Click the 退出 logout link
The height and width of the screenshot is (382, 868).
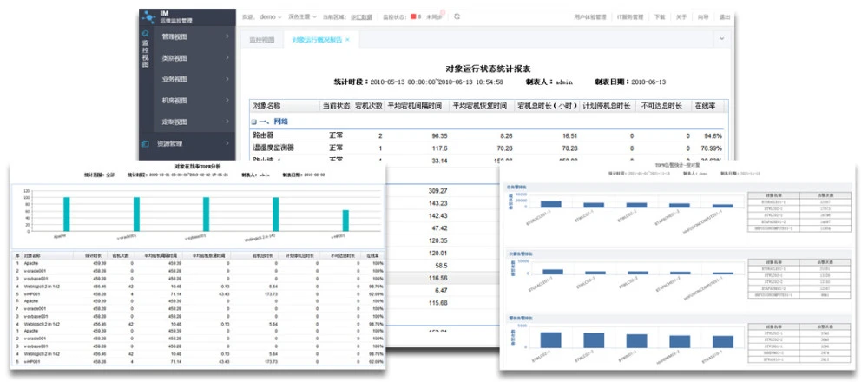725,17
